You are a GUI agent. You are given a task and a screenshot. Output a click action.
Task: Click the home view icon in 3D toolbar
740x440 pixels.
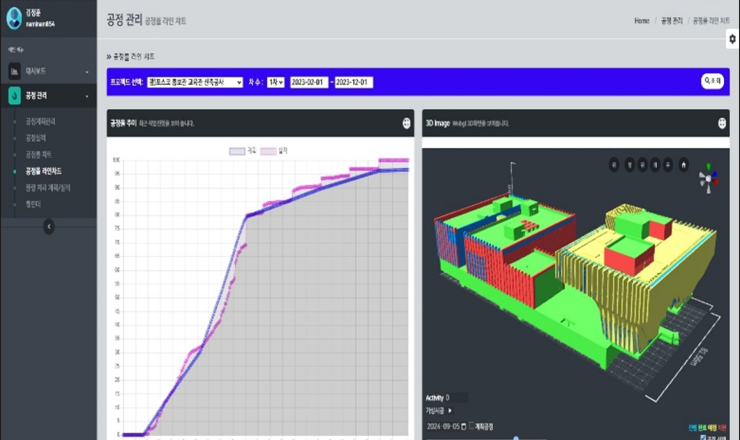click(682, 164)
